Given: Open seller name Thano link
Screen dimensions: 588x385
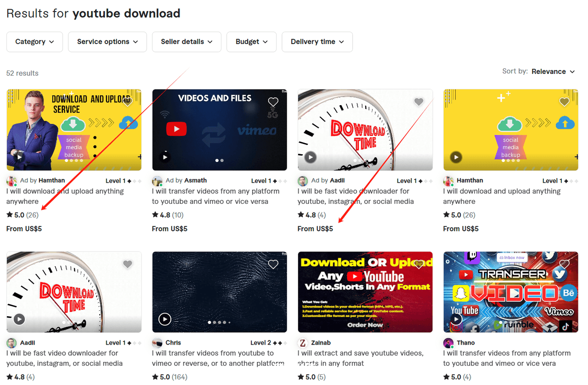Looking at the screenshot, I should (466, 343).
